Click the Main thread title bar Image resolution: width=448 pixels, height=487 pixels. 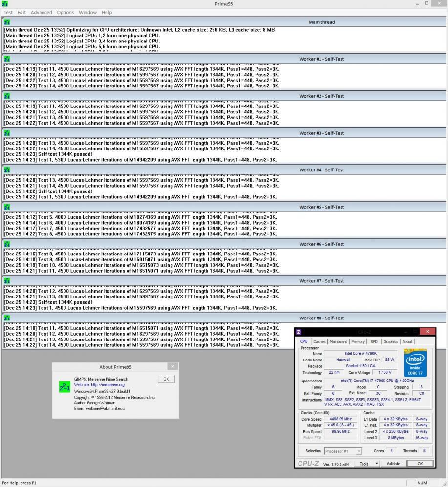point(224,22)
